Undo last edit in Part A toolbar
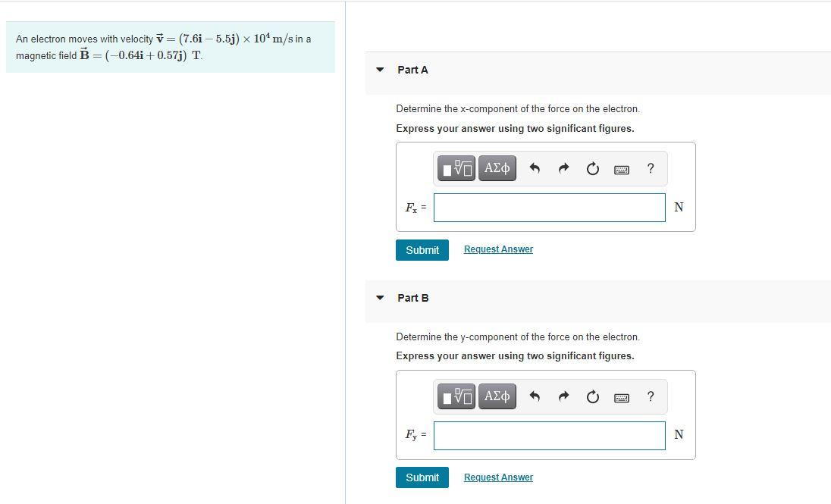 535,168
